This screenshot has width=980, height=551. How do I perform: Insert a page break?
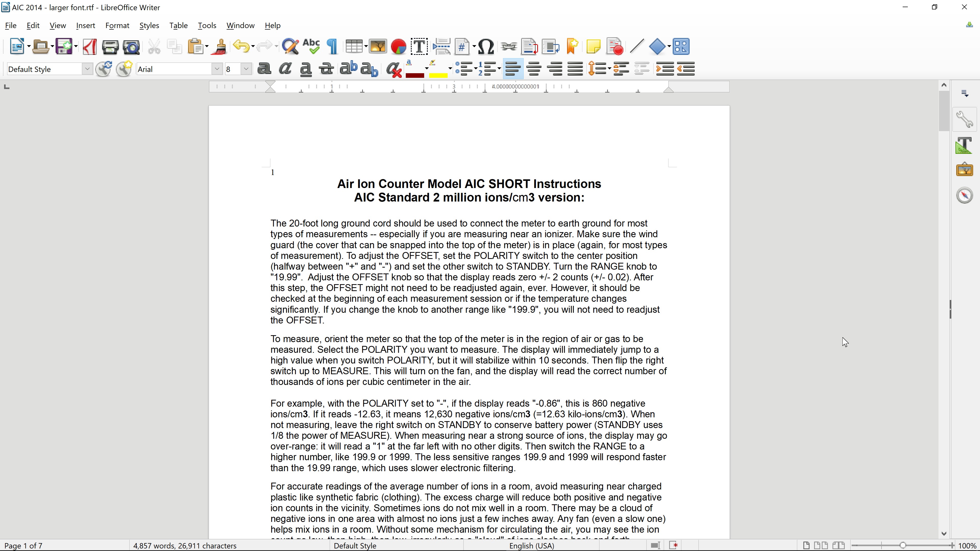point(441,47)
